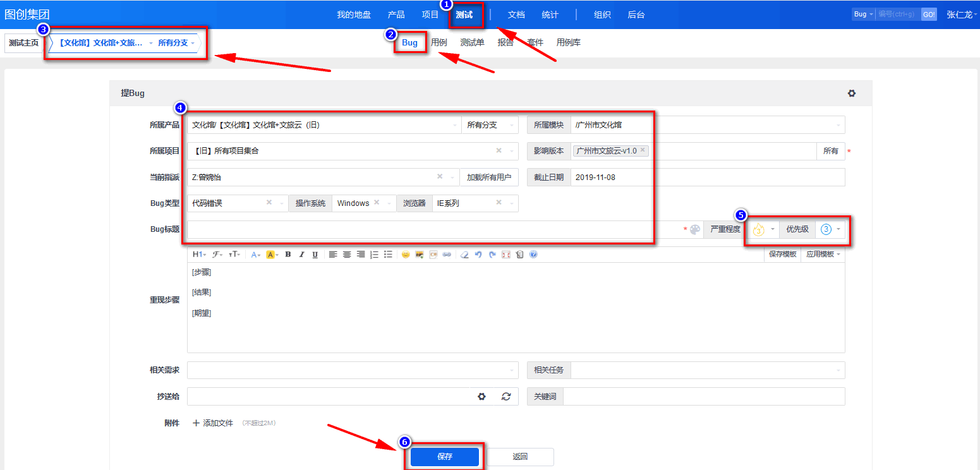Expand the 相关任务 dropdown
The width and height of the screenshot is (980, 470).
(x=708, y=370)
